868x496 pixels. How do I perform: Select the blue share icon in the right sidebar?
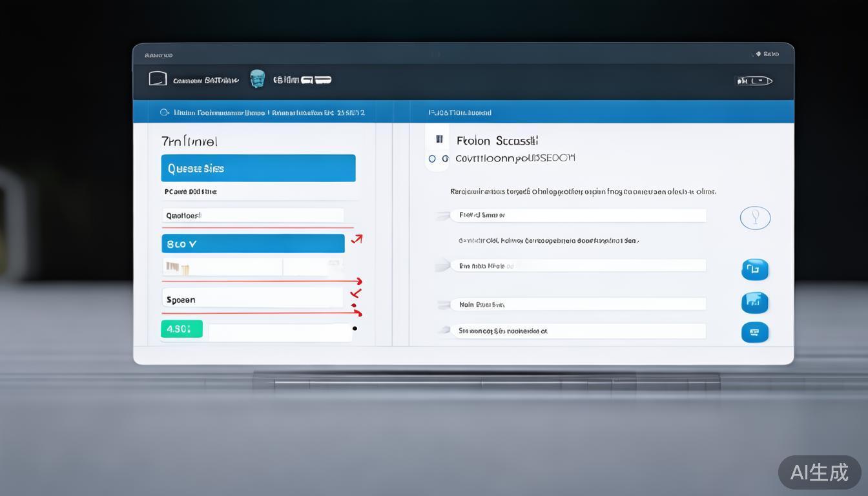[755, 270]
